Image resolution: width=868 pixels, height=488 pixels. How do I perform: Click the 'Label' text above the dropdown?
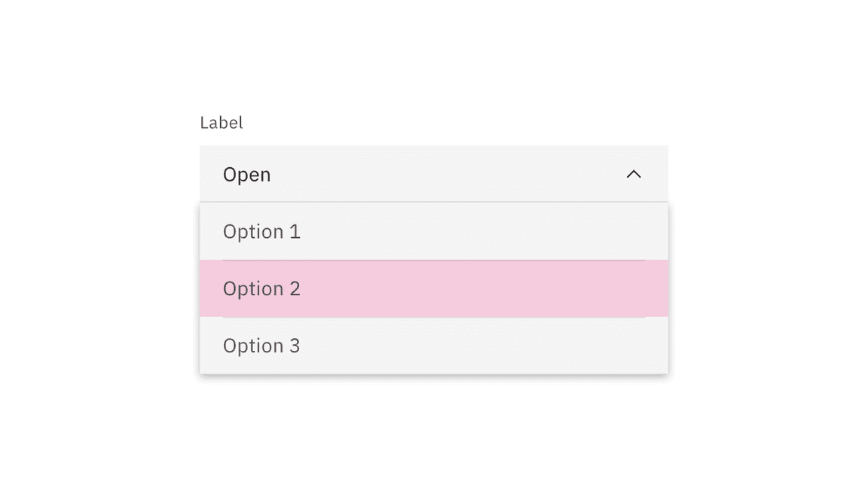(x=222, y=123)
